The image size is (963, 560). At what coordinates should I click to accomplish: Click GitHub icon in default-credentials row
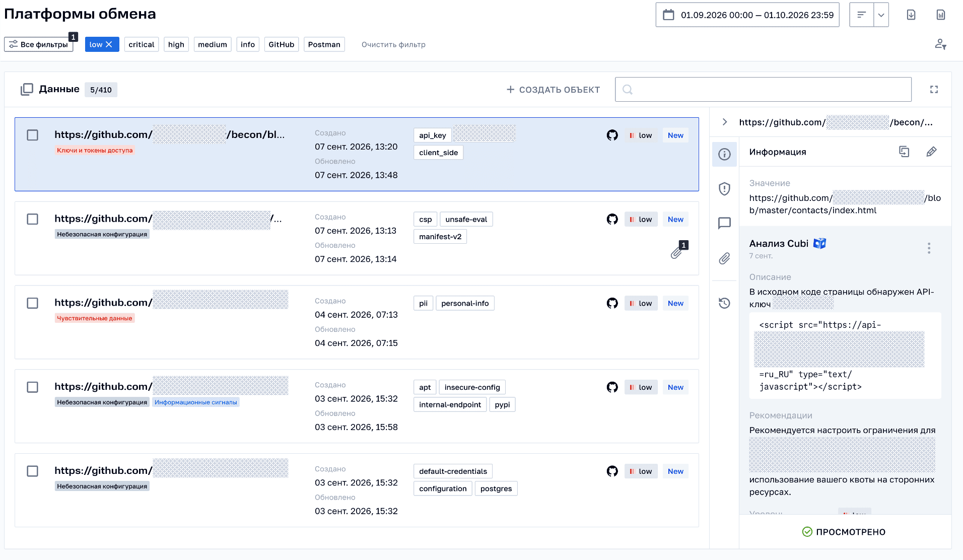point(612,471)
